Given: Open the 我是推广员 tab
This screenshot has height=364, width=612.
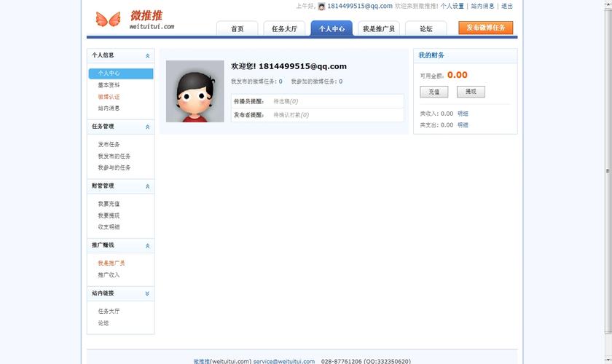Looking at the screenshot, I should pyautogui.click(x=379, y=28).
